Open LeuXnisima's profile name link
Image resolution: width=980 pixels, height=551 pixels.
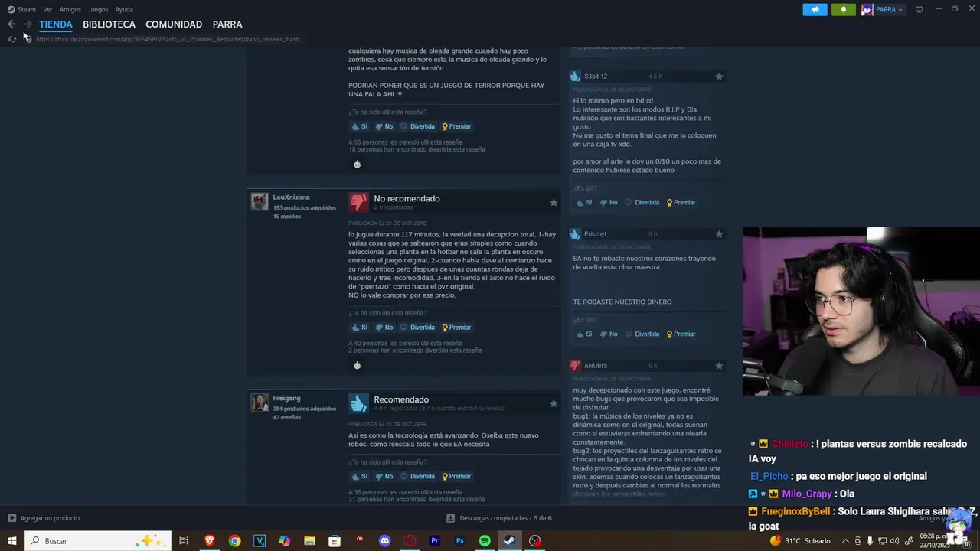(291, 197)
